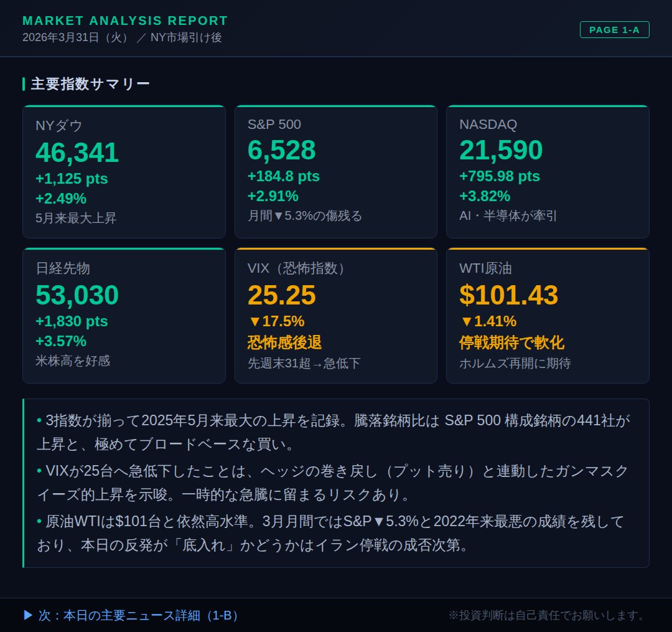Toggle the 日経先物 card selection
The width and height of the screenshot is (672, 632).
pos(124,314)
